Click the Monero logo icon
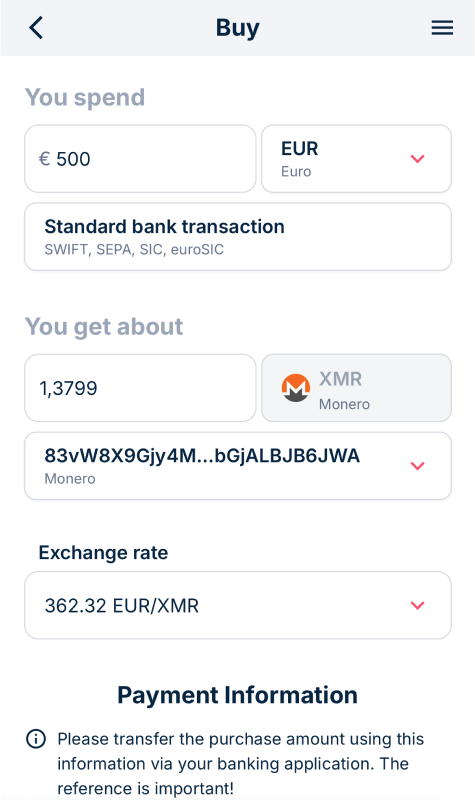This screenshot has width=475, height=800. point(296,388)
